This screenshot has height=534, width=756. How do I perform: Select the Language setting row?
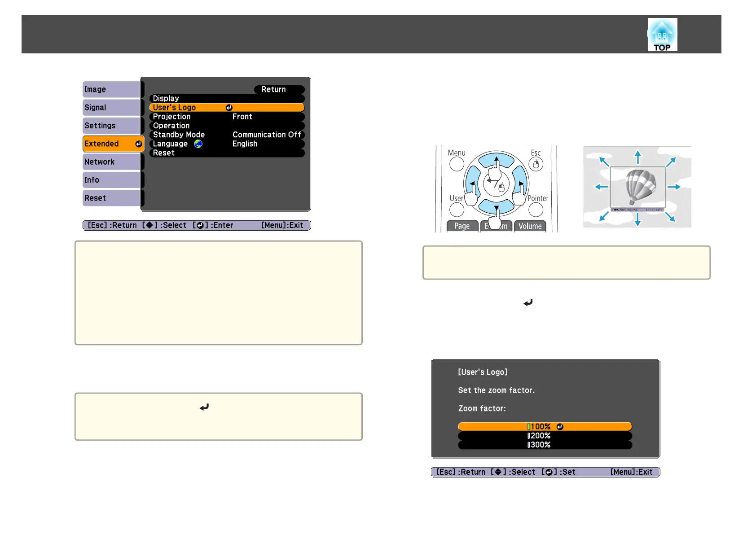pyautogui.click(x=227, y=144)
